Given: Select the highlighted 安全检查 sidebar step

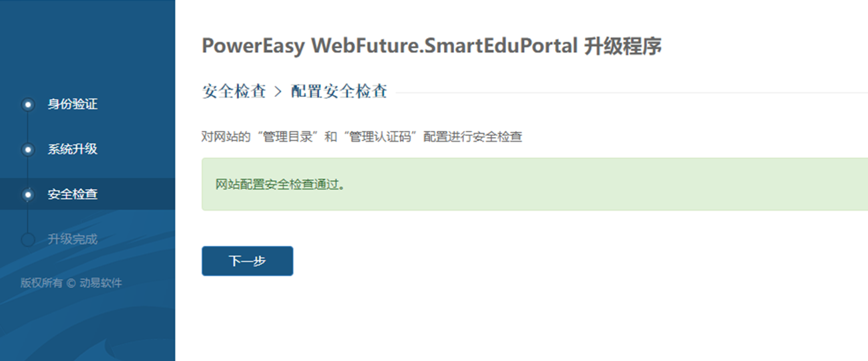Looking at the screenshot, I should [x=72, y=195].
